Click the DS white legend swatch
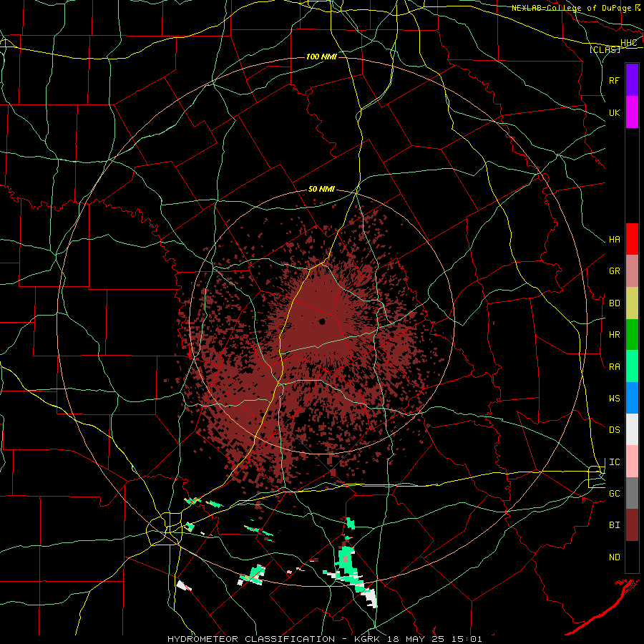This screenshot has height=644, width=644. [x=632, y=429]
